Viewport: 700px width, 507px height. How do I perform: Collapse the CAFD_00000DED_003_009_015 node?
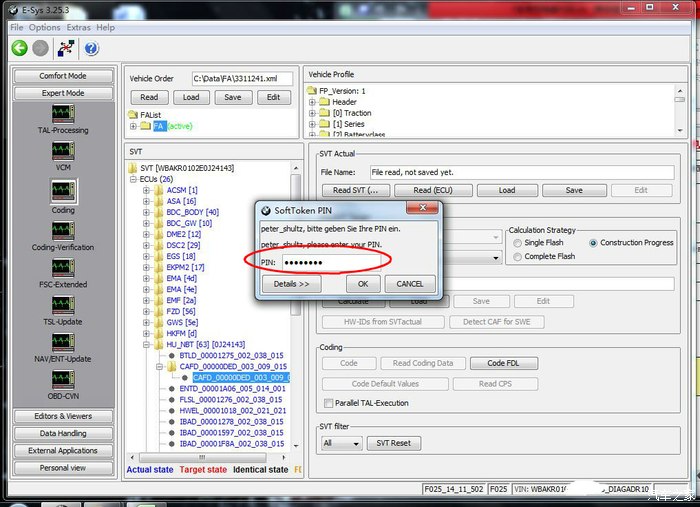pyautogui.click(x=159, y=366)
